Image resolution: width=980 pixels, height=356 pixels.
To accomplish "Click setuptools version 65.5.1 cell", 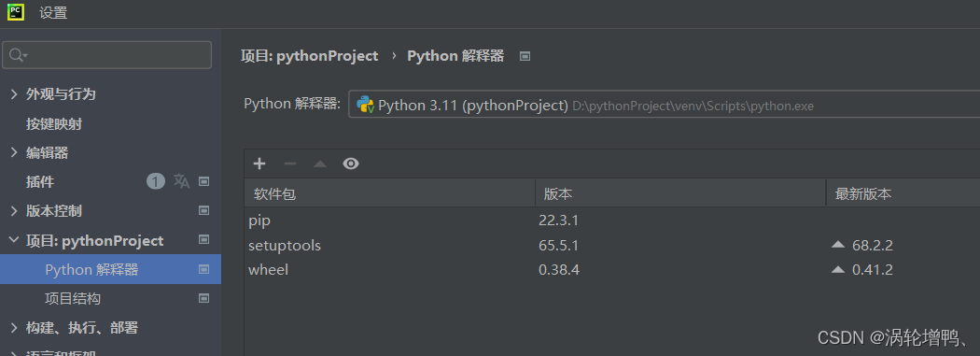I will tap(559, 245).
